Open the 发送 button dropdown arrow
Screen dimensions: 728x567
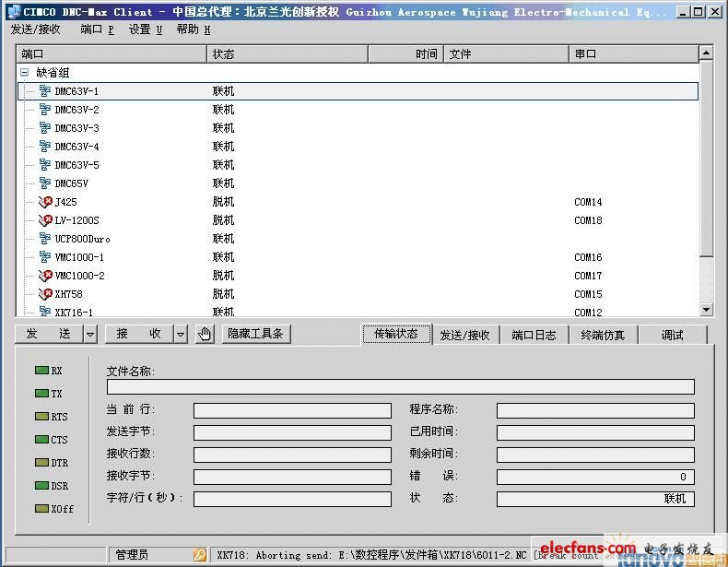click(x=90, y=334)
